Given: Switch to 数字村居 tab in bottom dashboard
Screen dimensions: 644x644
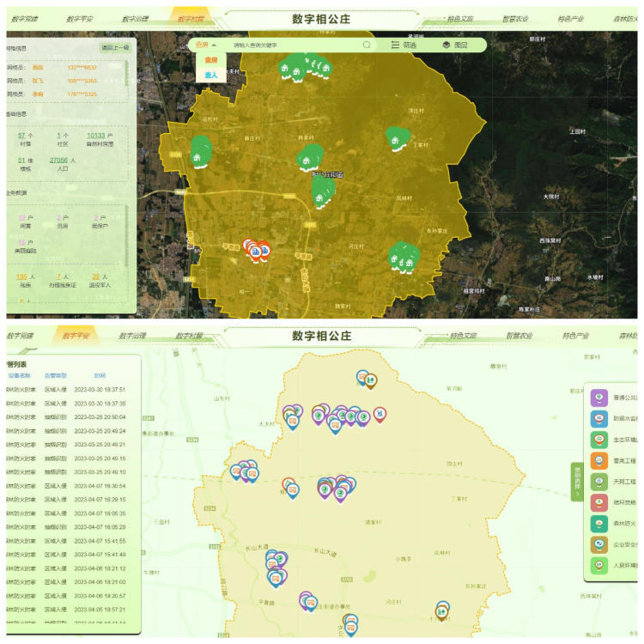Looking at the screenshot, I should click(190, 336).
